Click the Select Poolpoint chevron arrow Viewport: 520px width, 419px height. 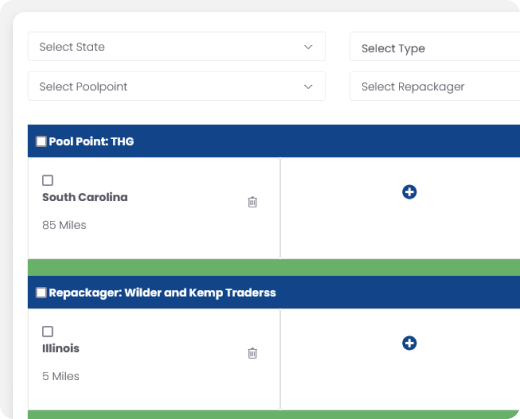308,87
